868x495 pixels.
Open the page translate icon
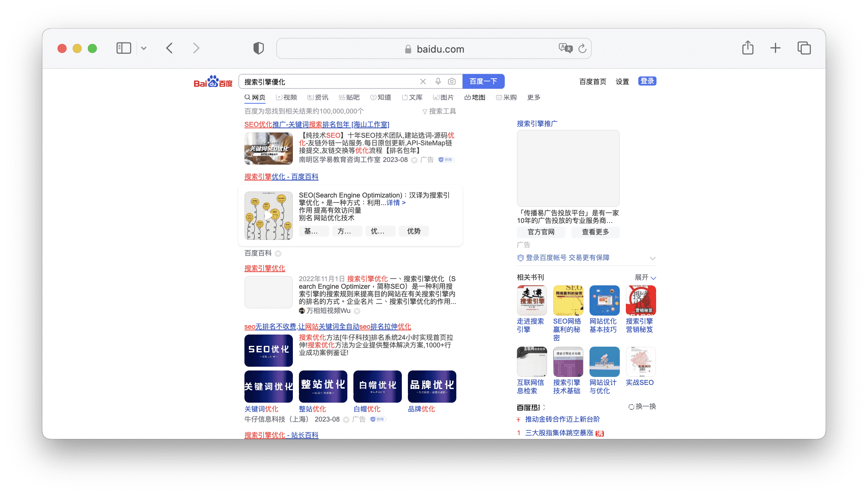pos(566,48)
